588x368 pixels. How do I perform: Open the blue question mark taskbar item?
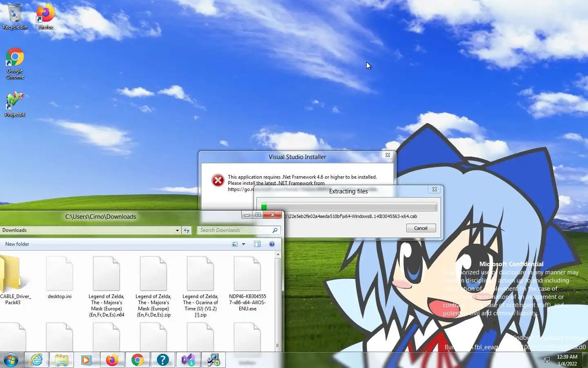click(x=163, y=360)
